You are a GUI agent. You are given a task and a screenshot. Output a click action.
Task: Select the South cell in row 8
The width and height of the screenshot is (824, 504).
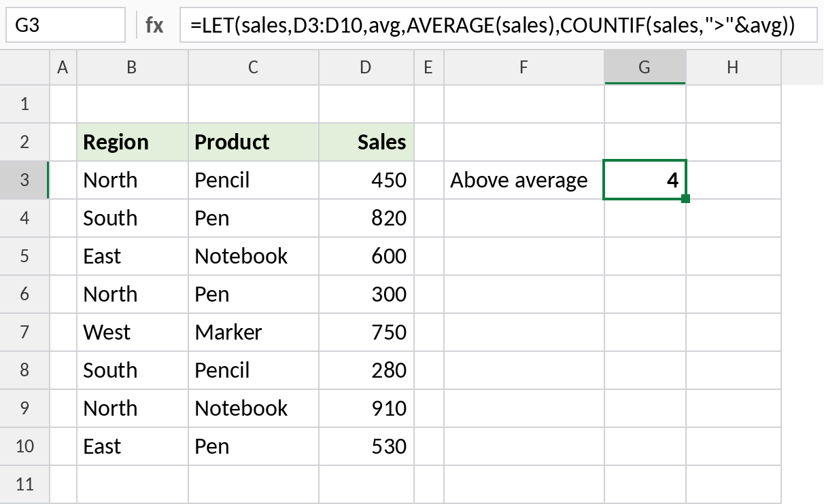pos(133,370)
